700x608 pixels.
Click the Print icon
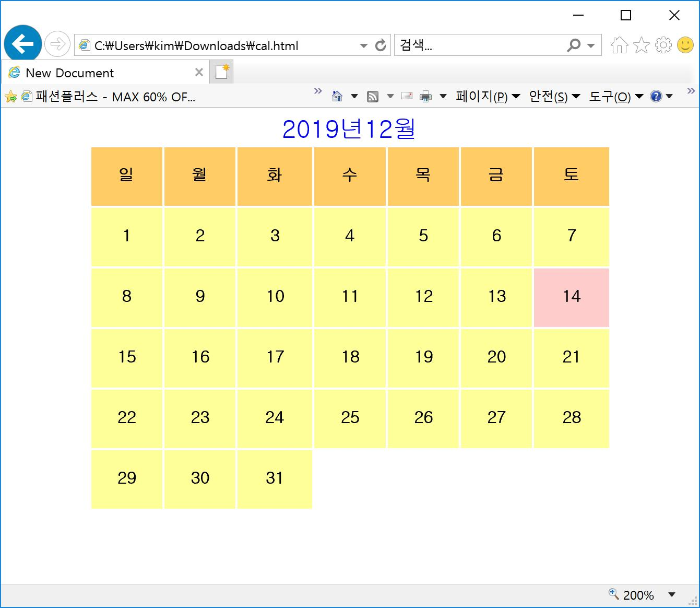pyautogui.click(x=426, y=96)
